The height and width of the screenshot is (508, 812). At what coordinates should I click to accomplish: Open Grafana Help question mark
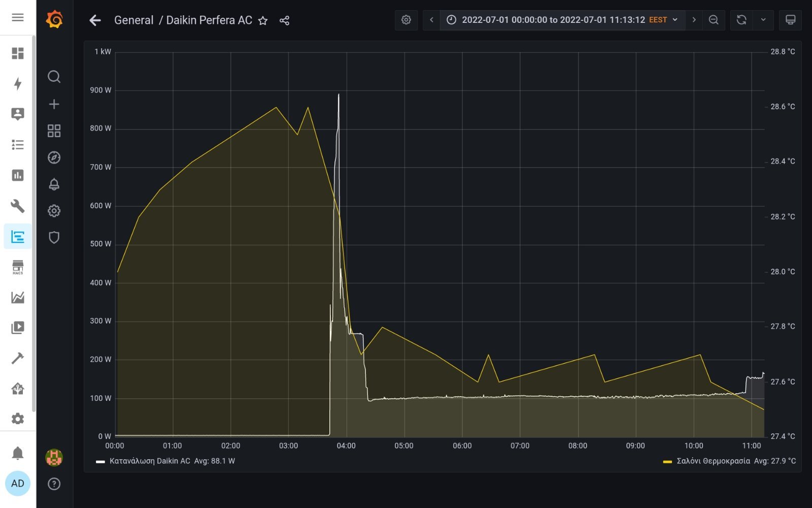click(x=54, y=484)
